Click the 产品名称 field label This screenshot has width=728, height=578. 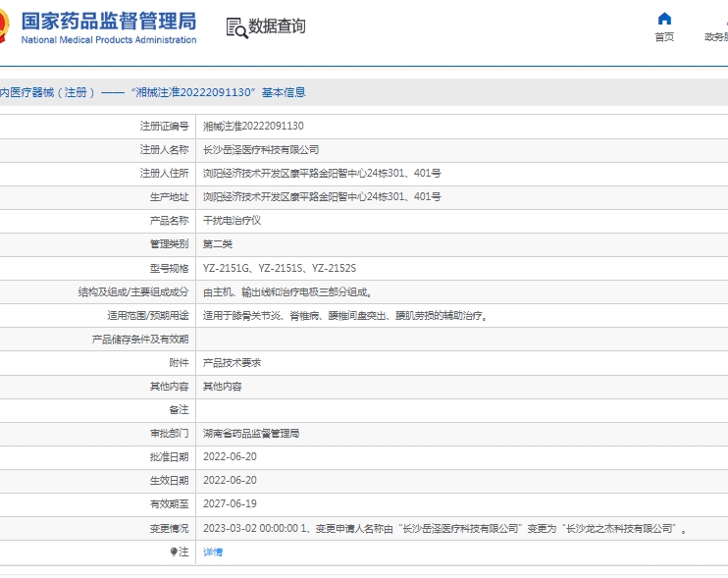coord(169,221)
